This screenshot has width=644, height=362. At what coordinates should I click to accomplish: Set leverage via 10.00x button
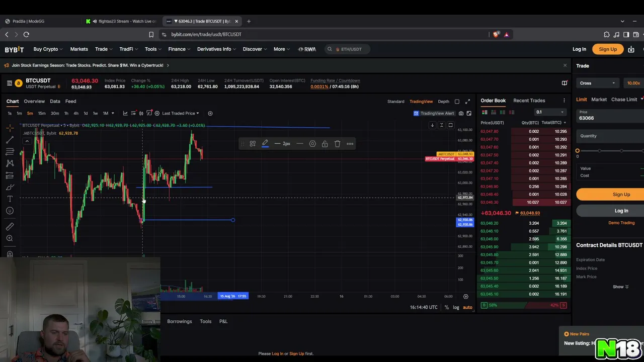click(x=633, y=83)
